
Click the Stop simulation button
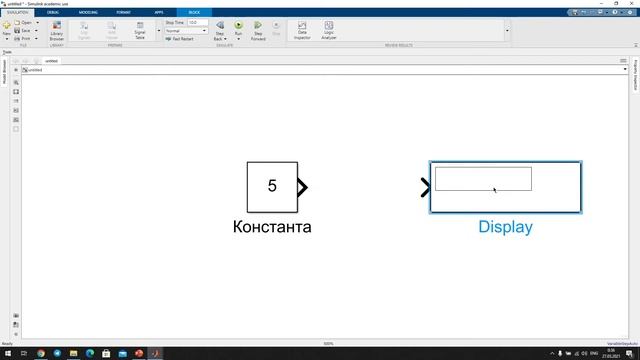[x=276, y=29]
